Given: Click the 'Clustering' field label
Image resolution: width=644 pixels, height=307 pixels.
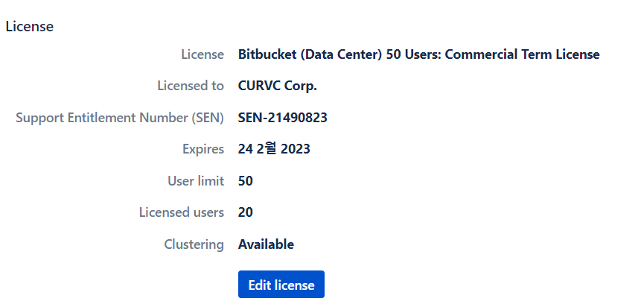Looking at the screenshot, I should (x=194, y=244).
